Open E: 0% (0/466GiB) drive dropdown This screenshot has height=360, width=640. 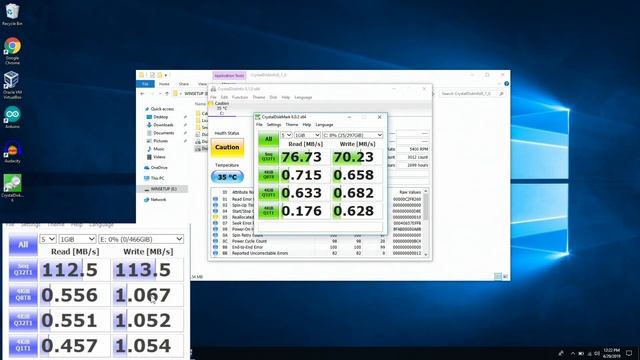coord(141,239)
